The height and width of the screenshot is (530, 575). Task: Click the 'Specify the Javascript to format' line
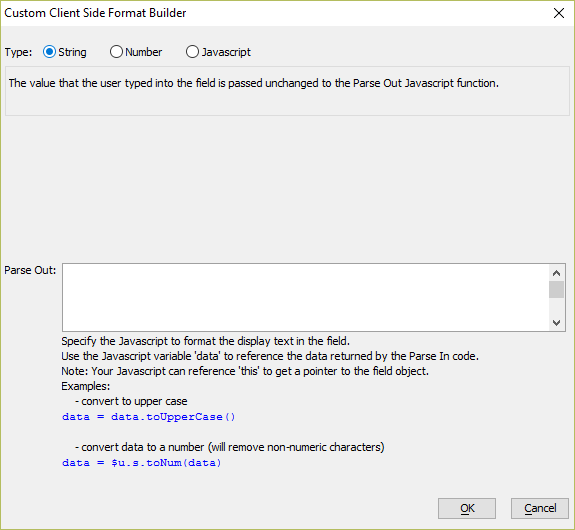click(x=205, y=341)
